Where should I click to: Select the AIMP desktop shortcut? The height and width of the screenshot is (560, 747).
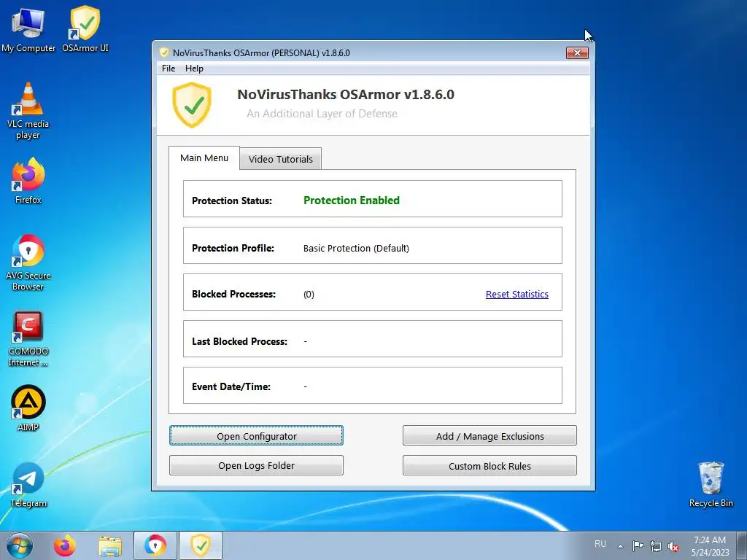coord(28,408)
